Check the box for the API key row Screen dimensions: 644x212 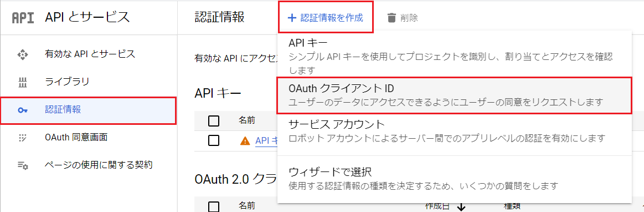(x=214, y=141)
